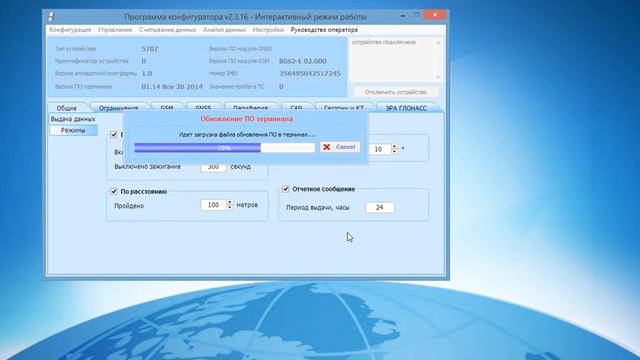Maximize the configurator window
640x360 pixels.
(x=416, y=15)
